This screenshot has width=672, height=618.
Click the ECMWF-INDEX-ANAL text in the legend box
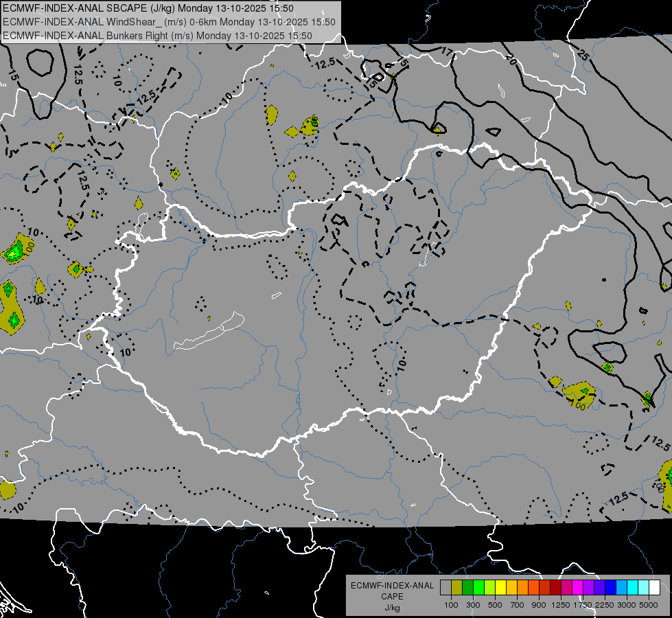pos(392,586)
